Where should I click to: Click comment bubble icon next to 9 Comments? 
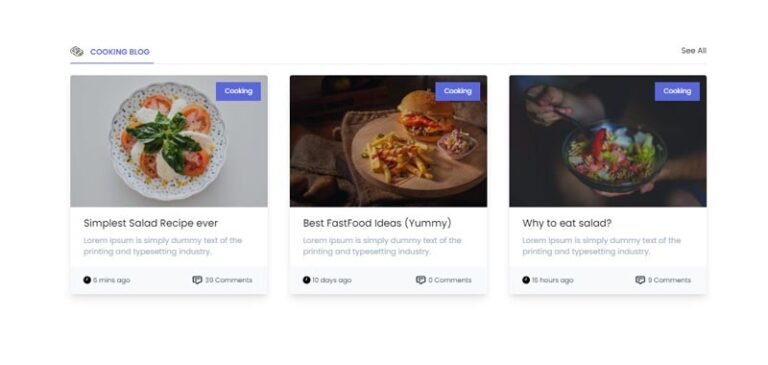point(640,280)
